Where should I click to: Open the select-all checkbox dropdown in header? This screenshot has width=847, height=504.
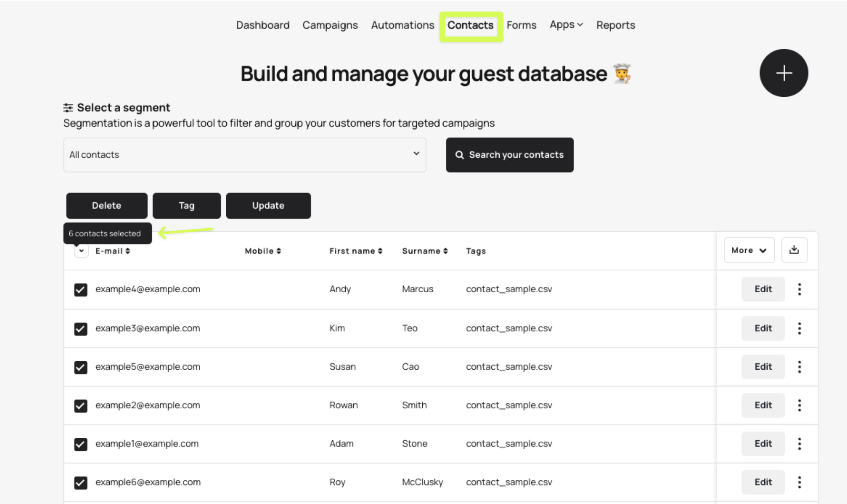(81, 251)
